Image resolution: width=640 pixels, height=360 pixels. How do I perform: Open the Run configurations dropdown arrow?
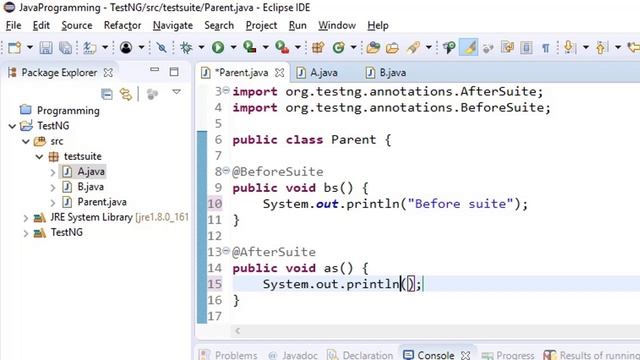point(233,48)
